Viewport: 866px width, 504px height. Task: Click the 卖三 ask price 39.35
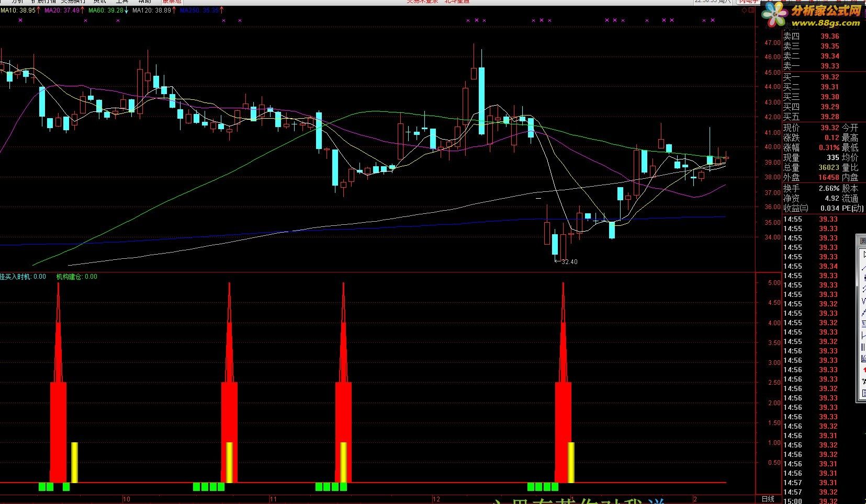830,46
